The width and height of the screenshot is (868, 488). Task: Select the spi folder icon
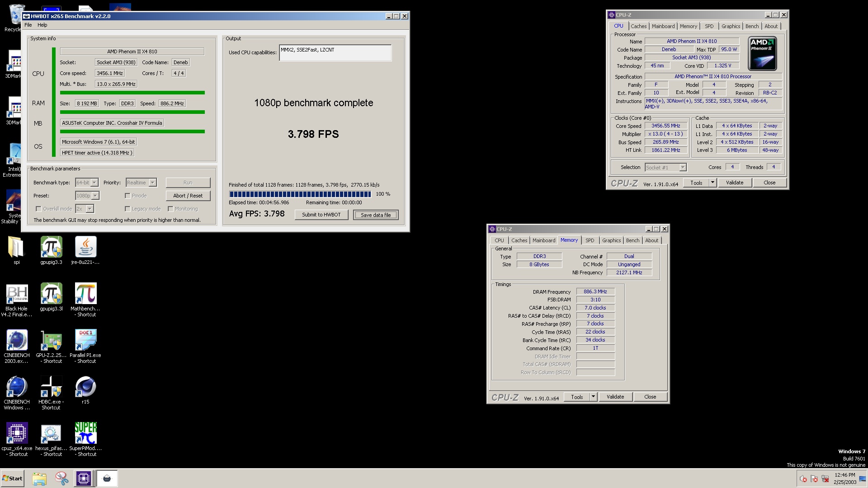pos(16,251)
